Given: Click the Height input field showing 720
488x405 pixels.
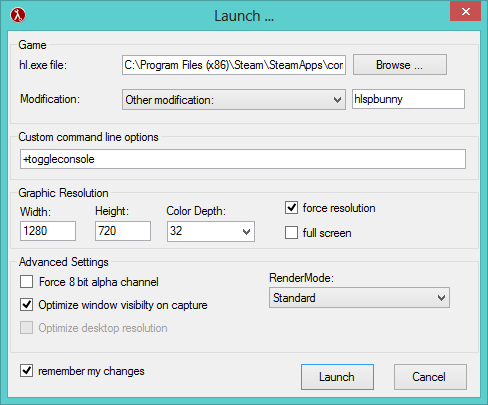Looking at the screenshot, I should [x=123, y=231].
